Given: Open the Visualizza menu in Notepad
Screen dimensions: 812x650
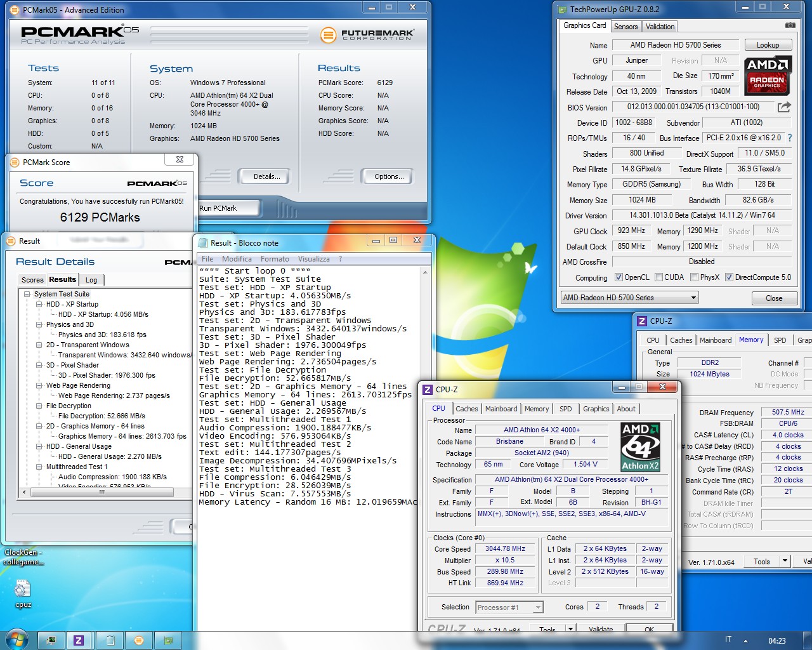Looking at the screenshot, I should 313,259.
